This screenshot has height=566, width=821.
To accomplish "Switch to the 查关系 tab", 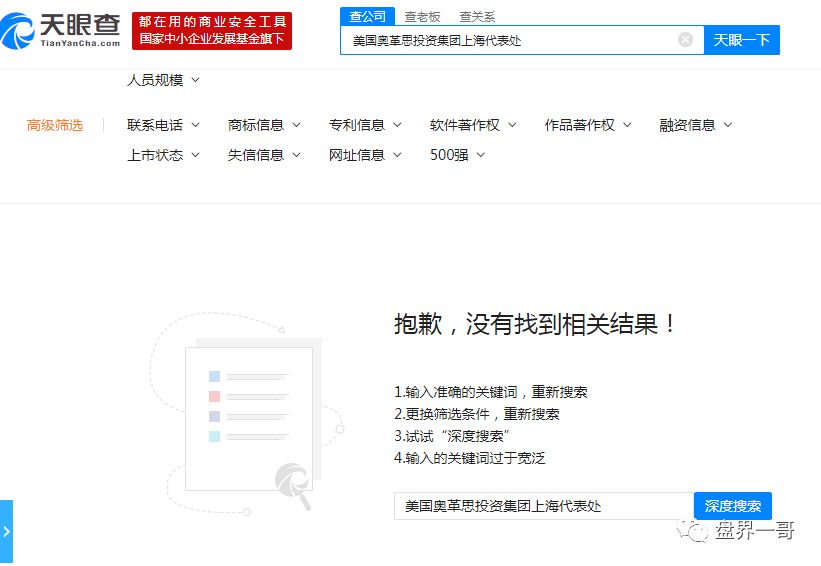I will tap(477, 17).
